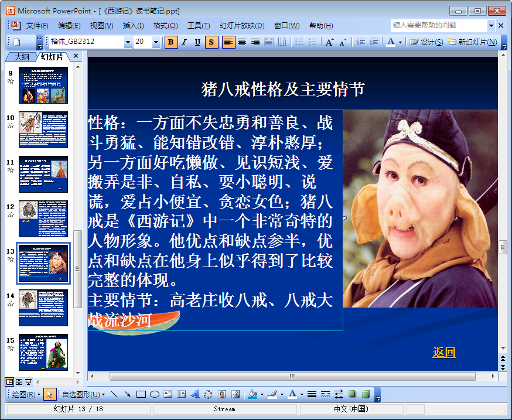
Task: Click the 设计(S) design button
Action: coord(426,42)
